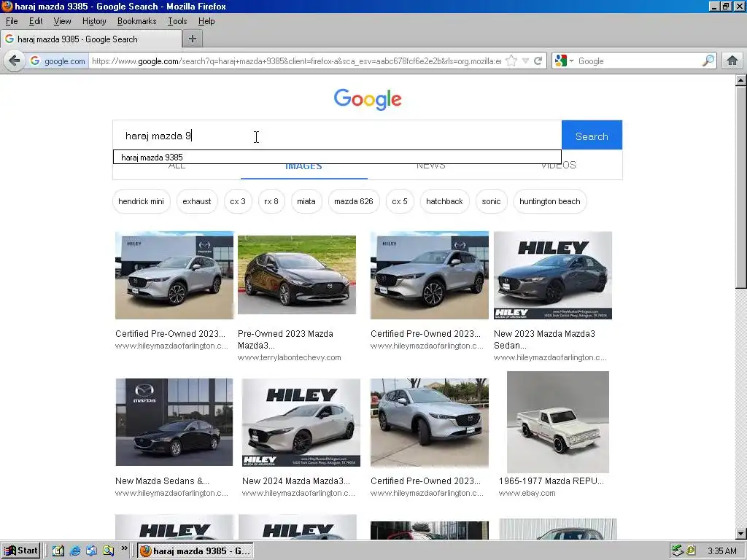Image resolution: width=747 pixels, height=560 pixels.
Task: Go back with the Firefox back arrow
Action: click(15, 61)
